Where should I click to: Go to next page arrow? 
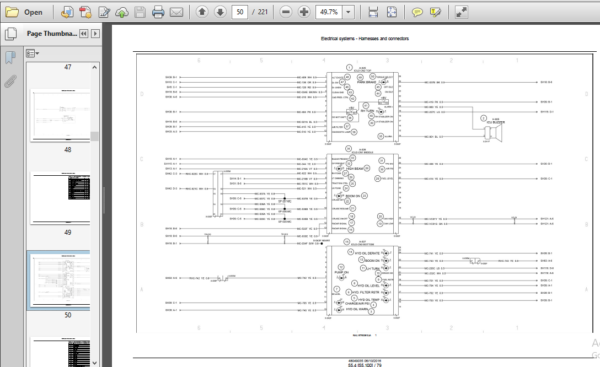pos(220,12)
